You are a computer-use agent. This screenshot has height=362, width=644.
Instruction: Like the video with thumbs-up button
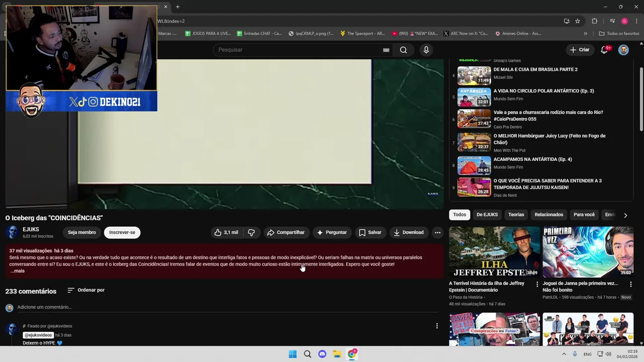coord(226,232)
